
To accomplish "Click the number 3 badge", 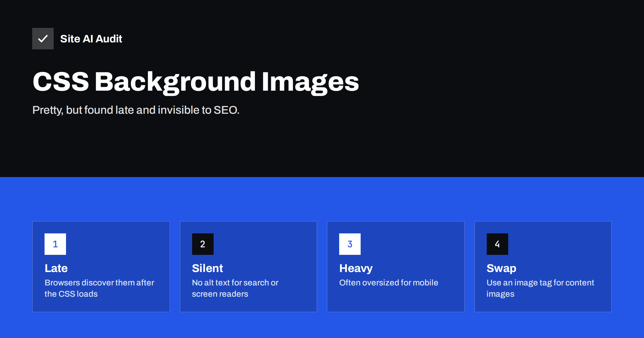I will pyautogui.click(x=350, y=244).
